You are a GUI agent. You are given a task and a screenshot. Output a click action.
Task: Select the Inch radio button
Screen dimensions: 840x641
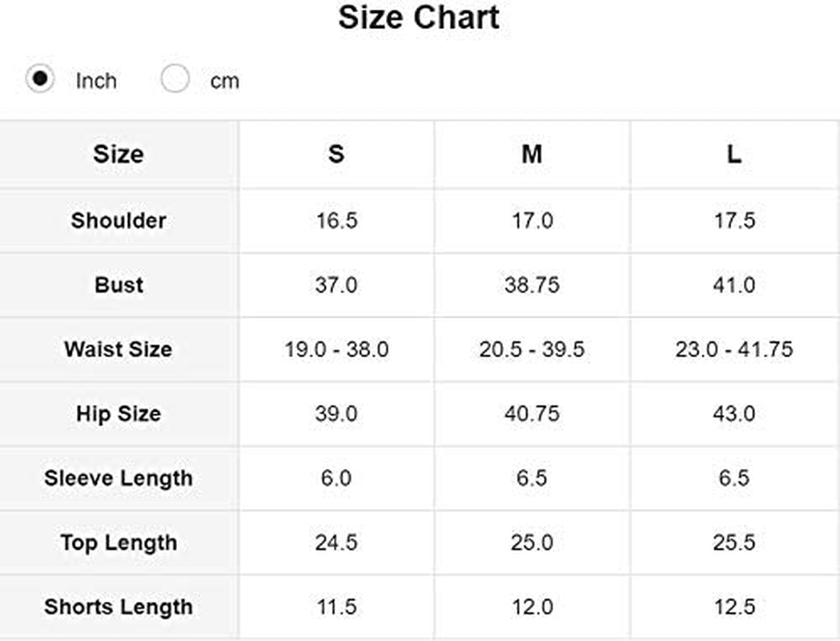click(x=40, y=79)
